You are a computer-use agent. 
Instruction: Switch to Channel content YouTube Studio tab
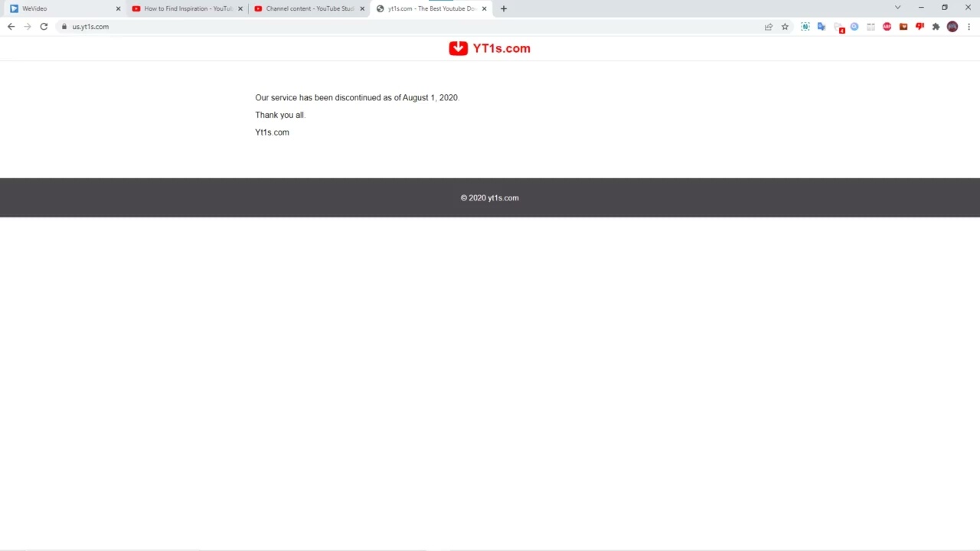pyautogui.click(x=309, y=8)
